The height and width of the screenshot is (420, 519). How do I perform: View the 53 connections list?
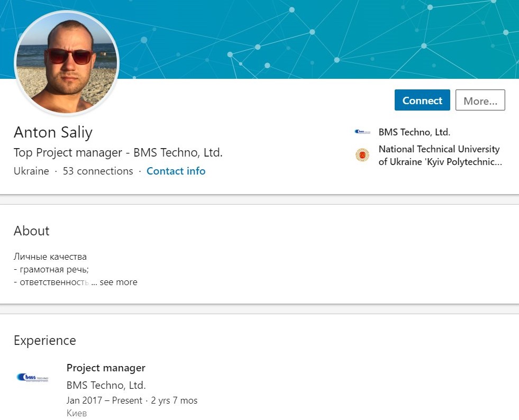(x=98, y=171)
